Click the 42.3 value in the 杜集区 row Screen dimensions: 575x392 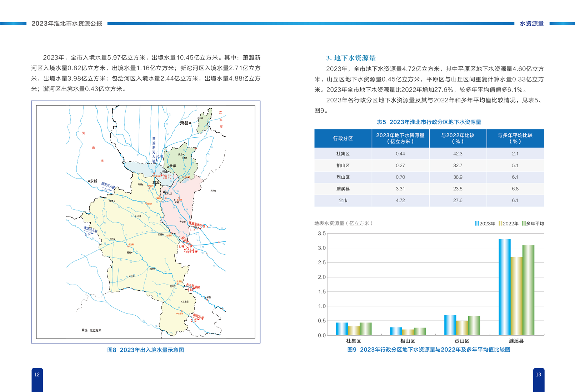[458, 154]
